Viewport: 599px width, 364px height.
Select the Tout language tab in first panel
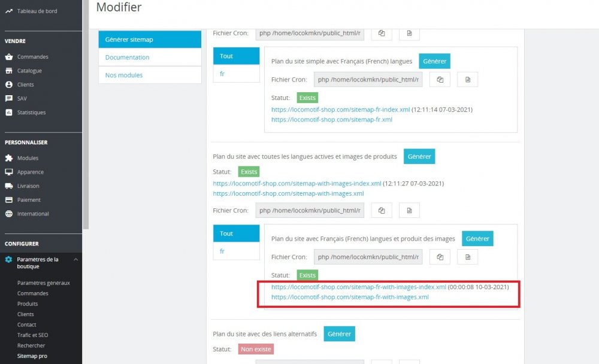pyautogui.click(x=226, y=56)
